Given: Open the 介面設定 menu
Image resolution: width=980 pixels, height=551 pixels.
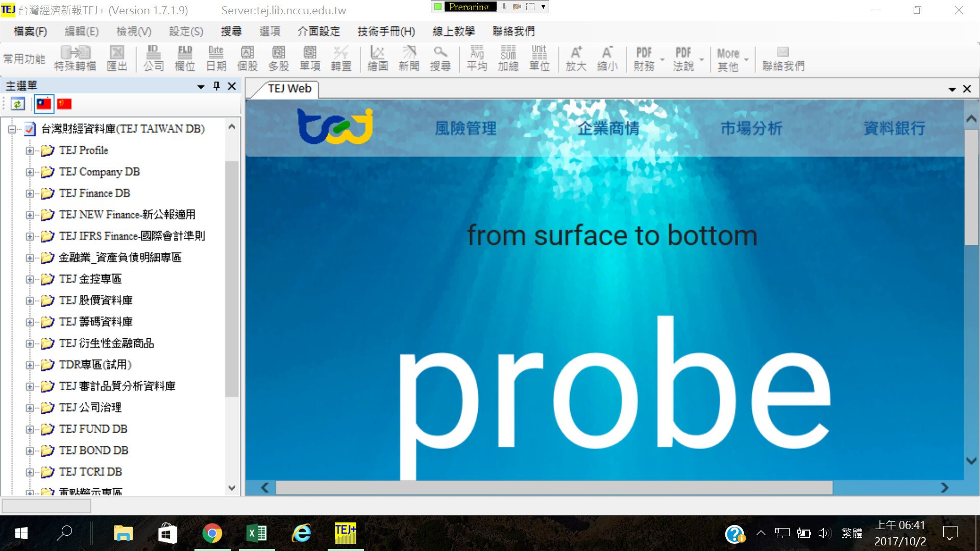Looking at the screenshot, I should click(318, 32).
